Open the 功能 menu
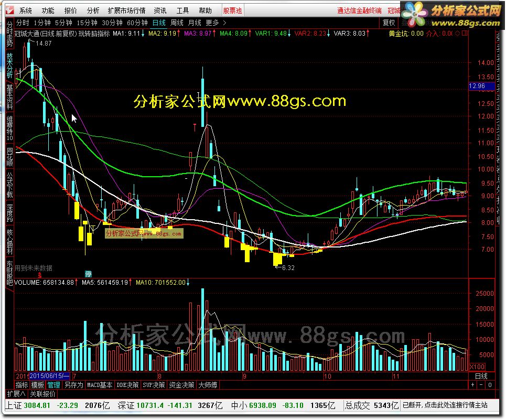506x420 pixels. 48,10
